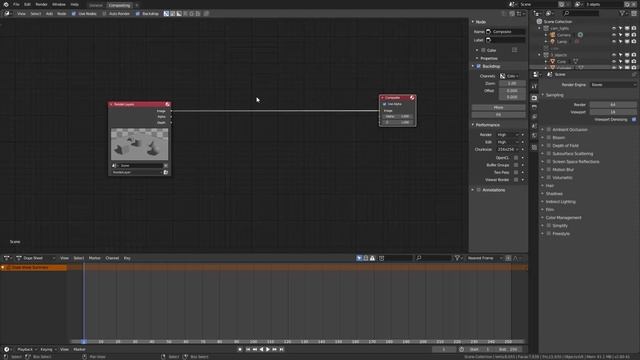This screenshot has width=640, height=360.
Task: Add a new workspace tab
Action: (x=137, y=5)
